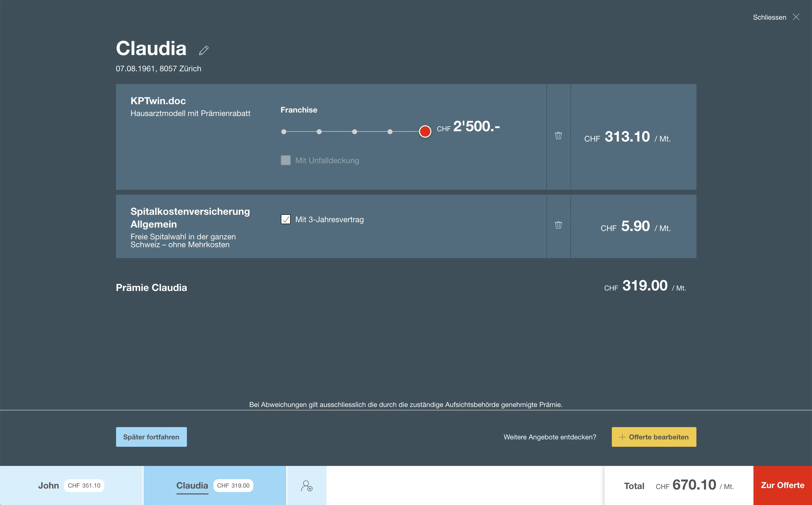
Task: Click the X icon beside Schliessen
Action: point(796,17)
